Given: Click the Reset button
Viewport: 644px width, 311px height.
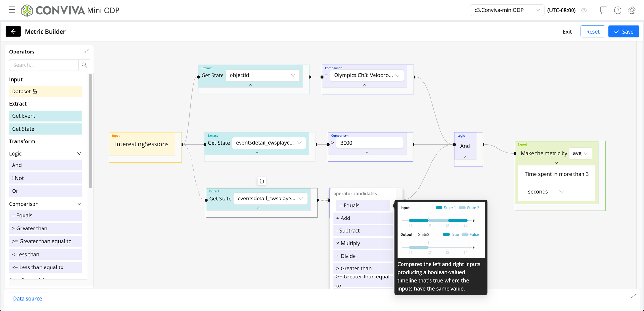Looking at the screenshot, I should pyautogui.click(x=592, y=31).
